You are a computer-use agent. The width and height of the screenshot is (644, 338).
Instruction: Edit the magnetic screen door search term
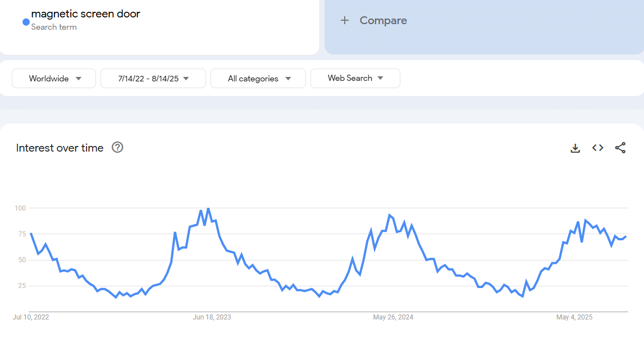click(x=86, y=14)
